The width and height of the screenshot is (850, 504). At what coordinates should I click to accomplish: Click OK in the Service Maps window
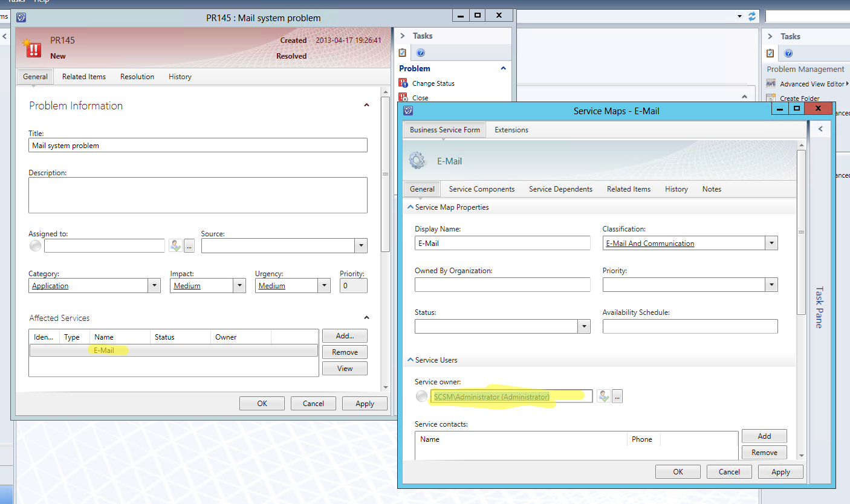(x=678, y=472)
